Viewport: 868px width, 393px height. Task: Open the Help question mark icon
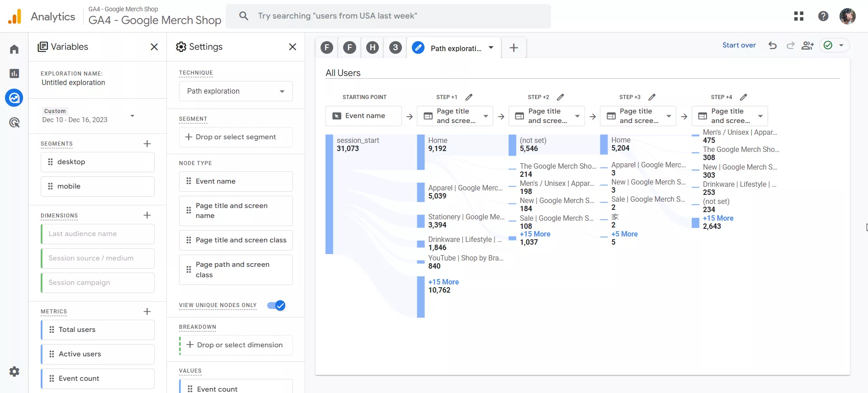(823, 16)
